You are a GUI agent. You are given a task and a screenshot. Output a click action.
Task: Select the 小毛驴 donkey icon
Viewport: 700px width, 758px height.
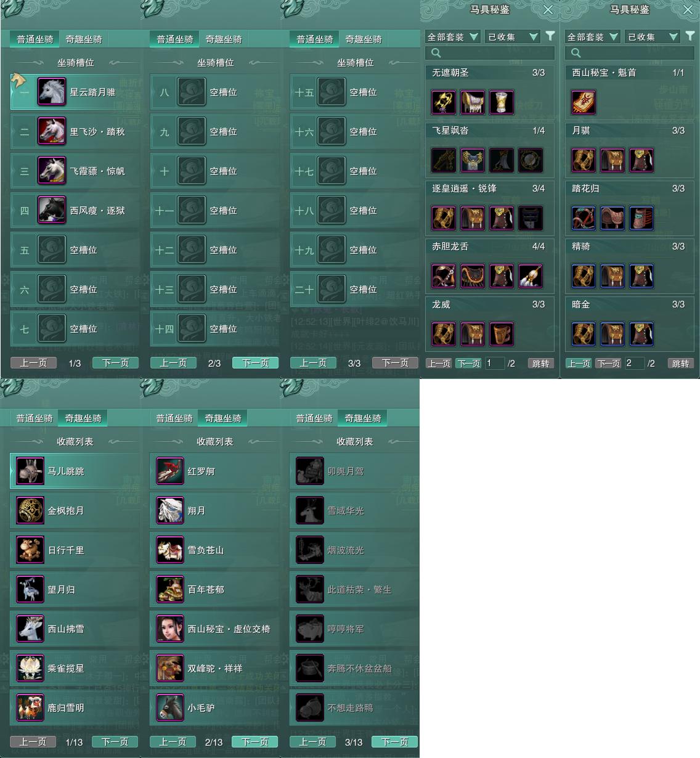tap(170, 707)
